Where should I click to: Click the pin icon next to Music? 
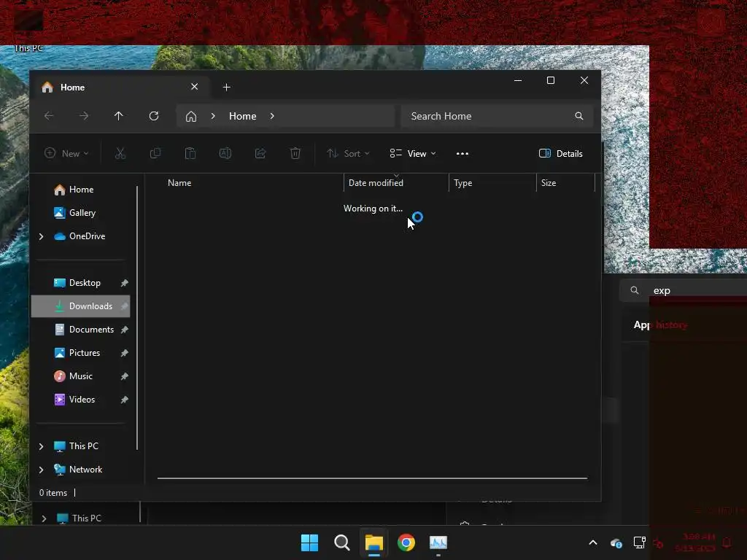[x=124, y=376]
